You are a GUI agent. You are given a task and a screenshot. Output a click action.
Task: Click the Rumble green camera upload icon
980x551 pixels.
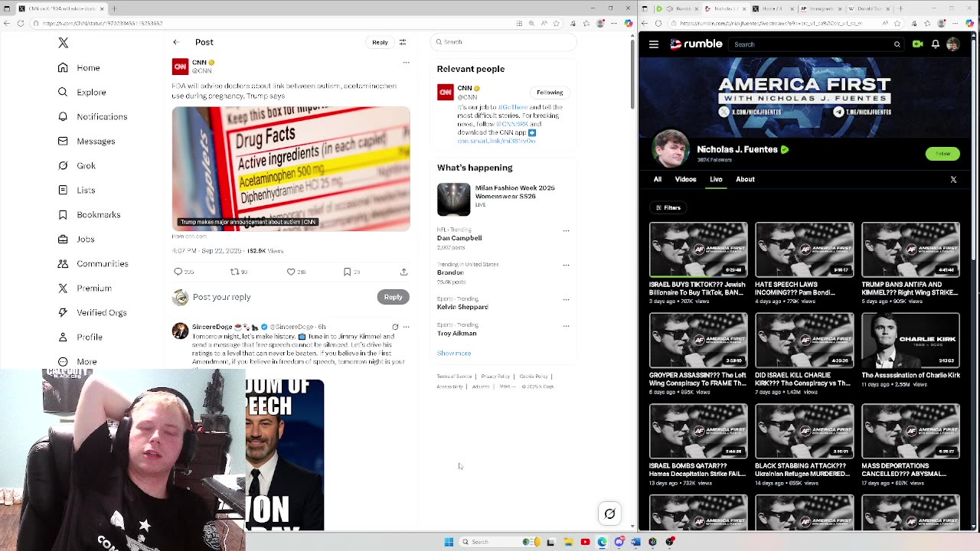click(x=917, y=44)
